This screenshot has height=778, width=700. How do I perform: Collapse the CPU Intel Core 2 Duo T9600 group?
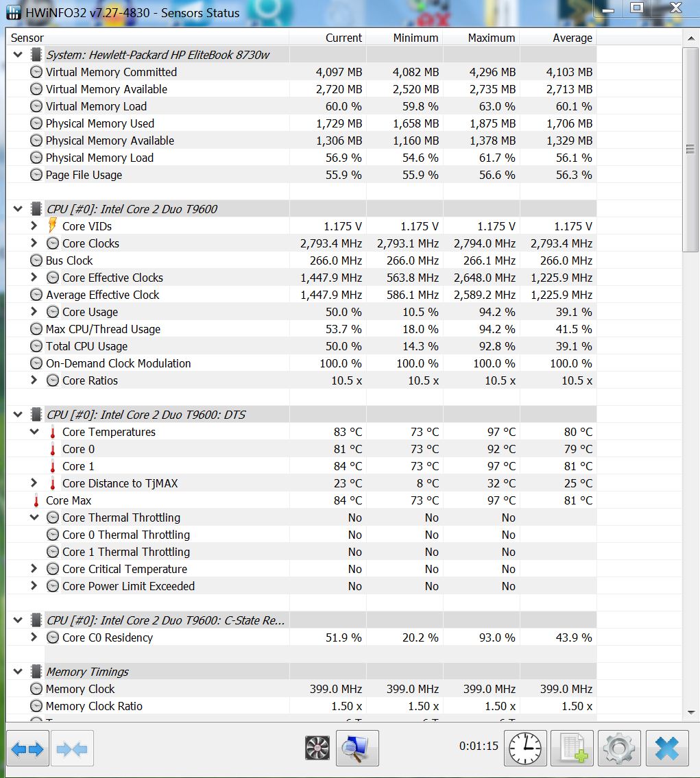click(18, 209)
